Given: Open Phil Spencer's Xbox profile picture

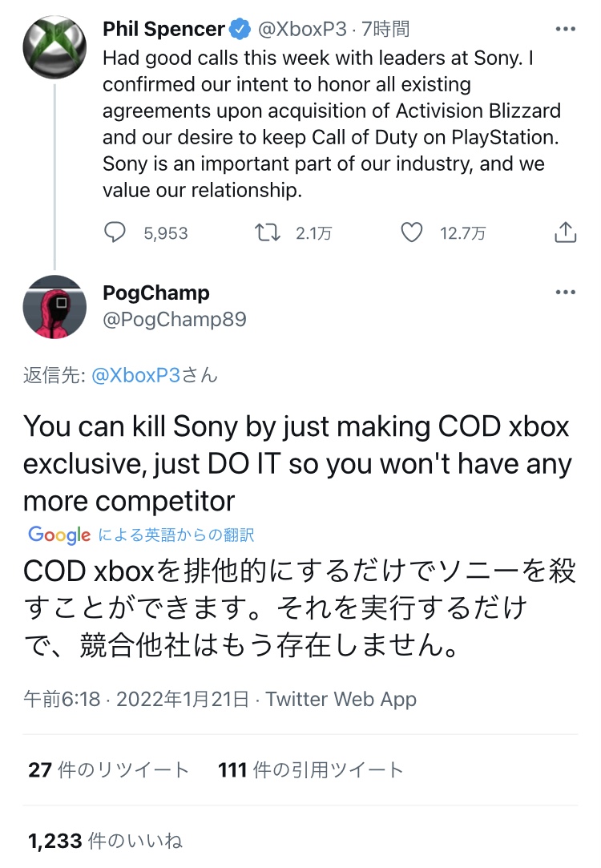Looking at the screenshot, I should tap(54, 47).
